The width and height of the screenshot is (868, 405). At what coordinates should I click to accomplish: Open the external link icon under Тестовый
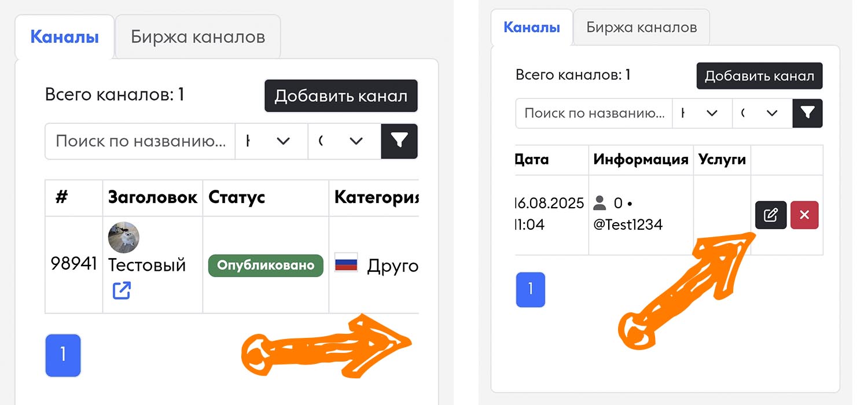pyautogui.click(x=122, y=290)
